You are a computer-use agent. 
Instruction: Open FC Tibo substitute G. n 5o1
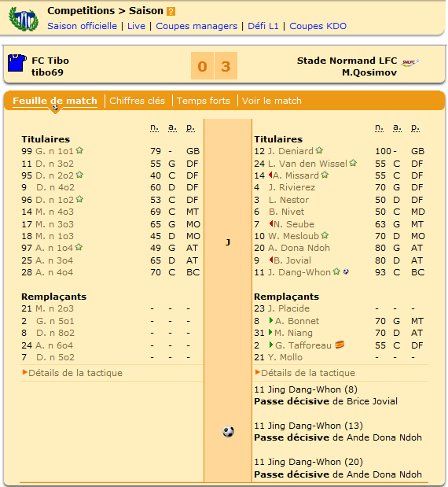pos(55,321)
